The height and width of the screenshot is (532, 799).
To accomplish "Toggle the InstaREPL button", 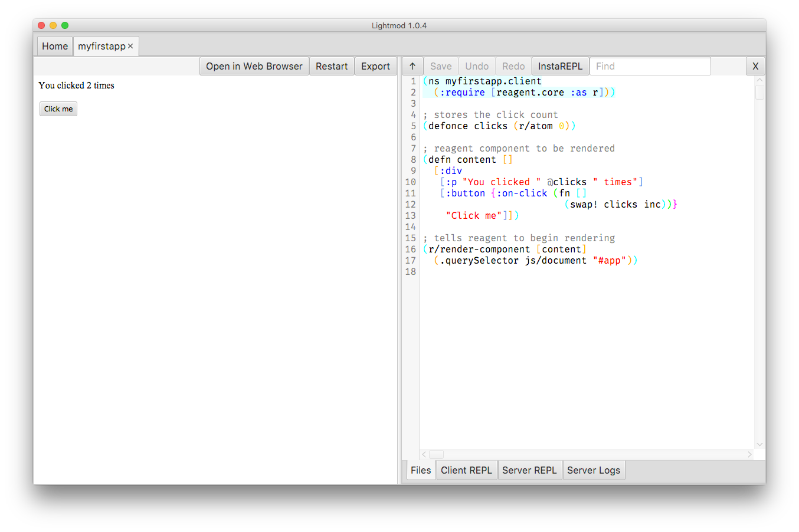I will (560, 66).
